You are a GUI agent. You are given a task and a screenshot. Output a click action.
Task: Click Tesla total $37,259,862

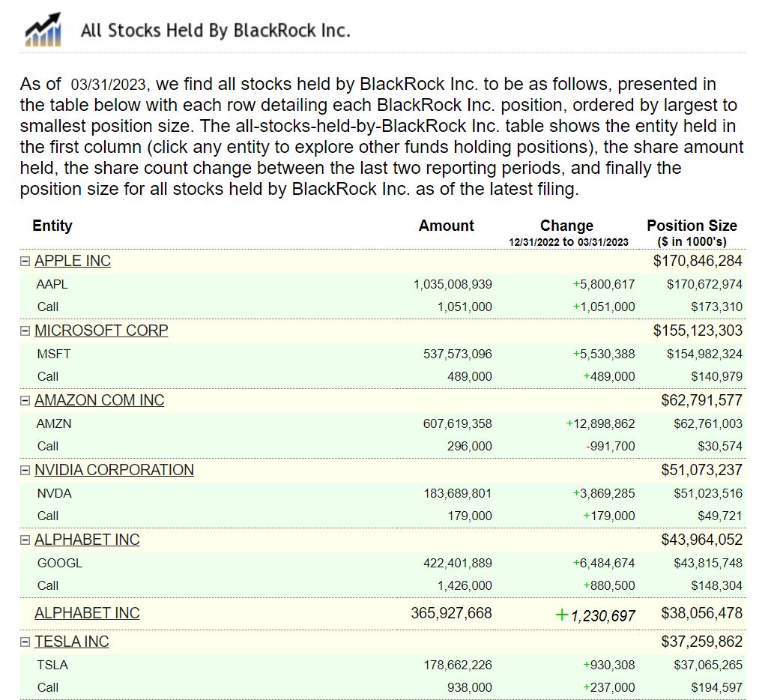701,642
